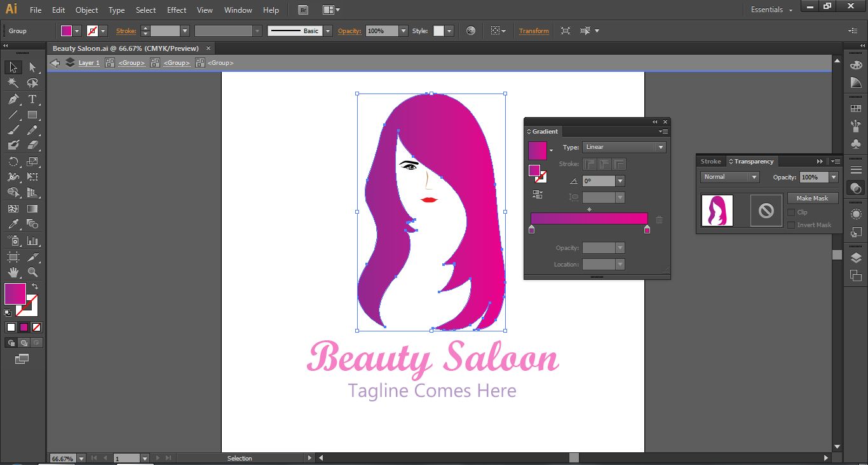Open the Effect menu
The image size is (868, 465).
[177, 10]
